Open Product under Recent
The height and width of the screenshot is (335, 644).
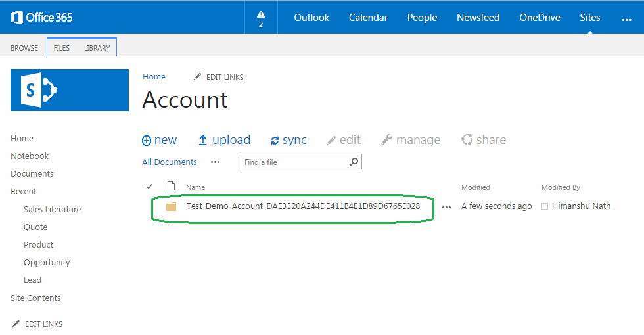pos(38,244)
